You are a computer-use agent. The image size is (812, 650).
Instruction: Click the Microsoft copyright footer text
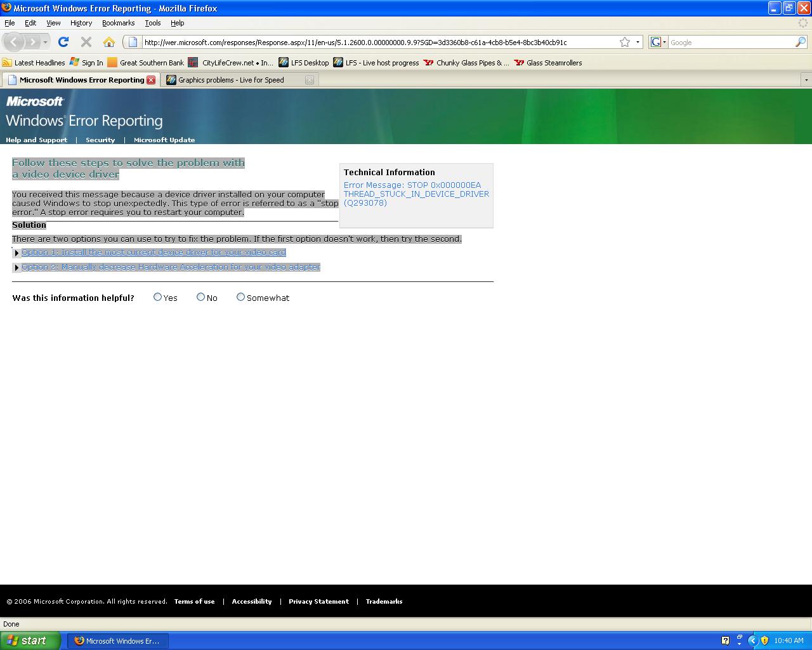[87, 602]
